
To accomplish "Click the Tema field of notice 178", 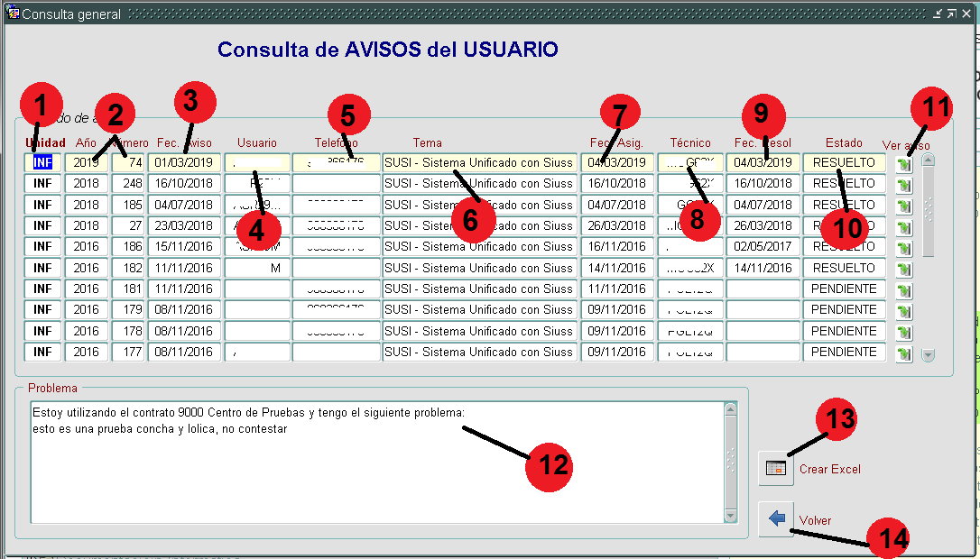I will (x=478, y=331).
